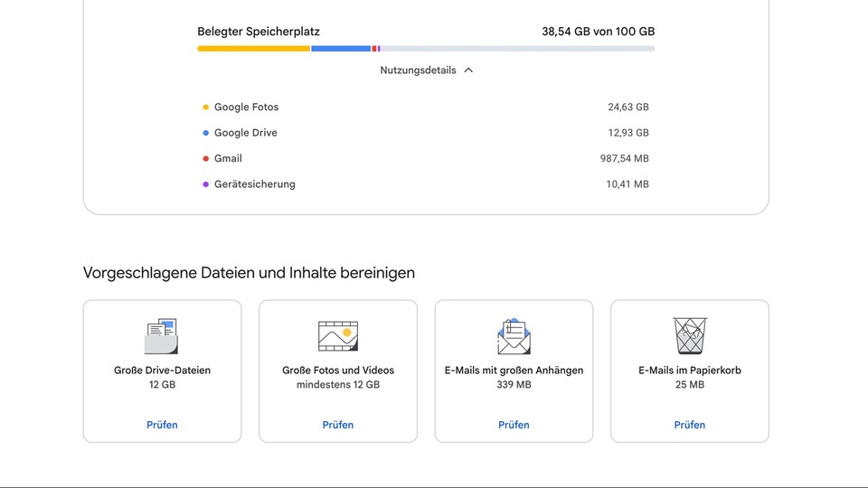Select the Gerätesicherung usage row label
Image resolution: width=868 pixels, height=488 pixels.
(x=255, y=184)
